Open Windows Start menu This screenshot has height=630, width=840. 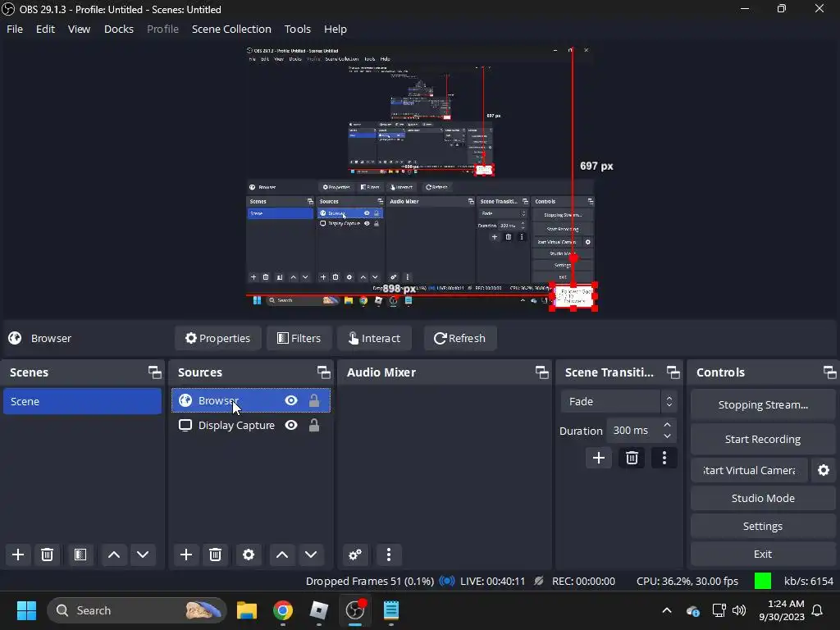point(26,610)
